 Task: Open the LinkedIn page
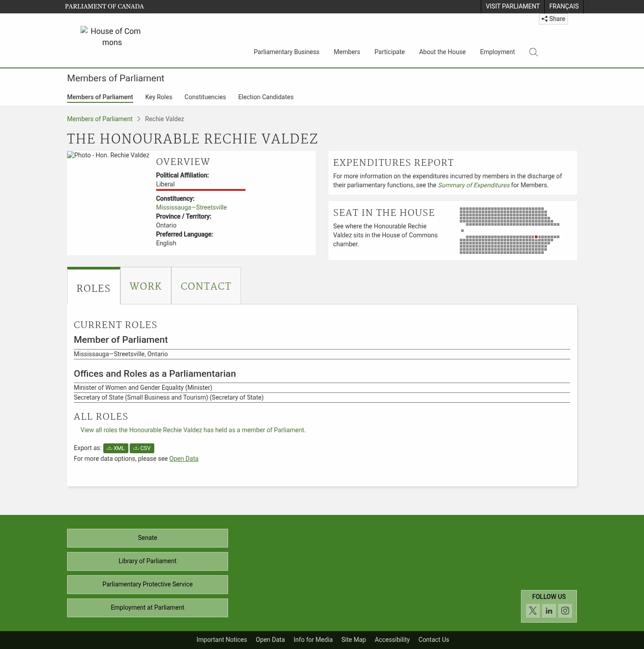click(549, 611)
